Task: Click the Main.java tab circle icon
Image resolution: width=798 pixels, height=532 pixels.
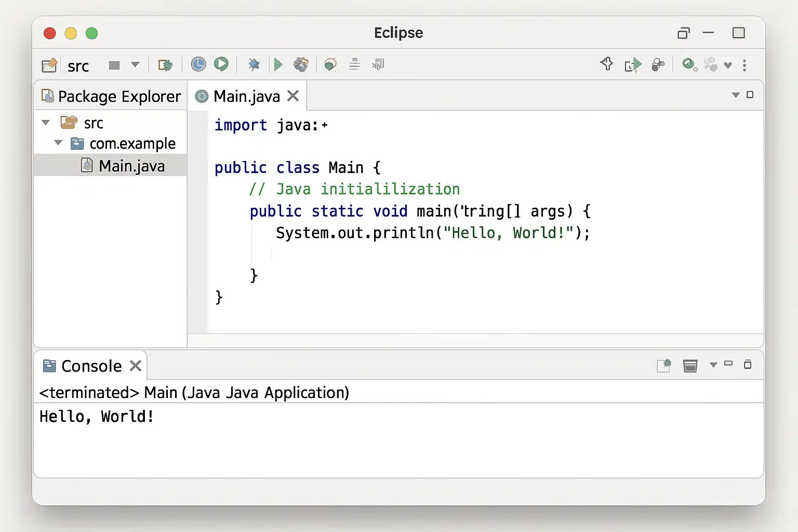Action: (x=202, y=96)
